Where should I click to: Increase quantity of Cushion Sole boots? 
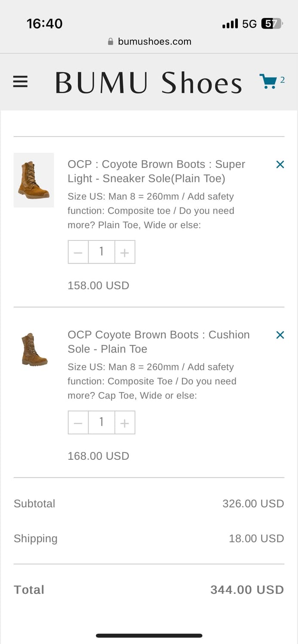tap(125, 422)
